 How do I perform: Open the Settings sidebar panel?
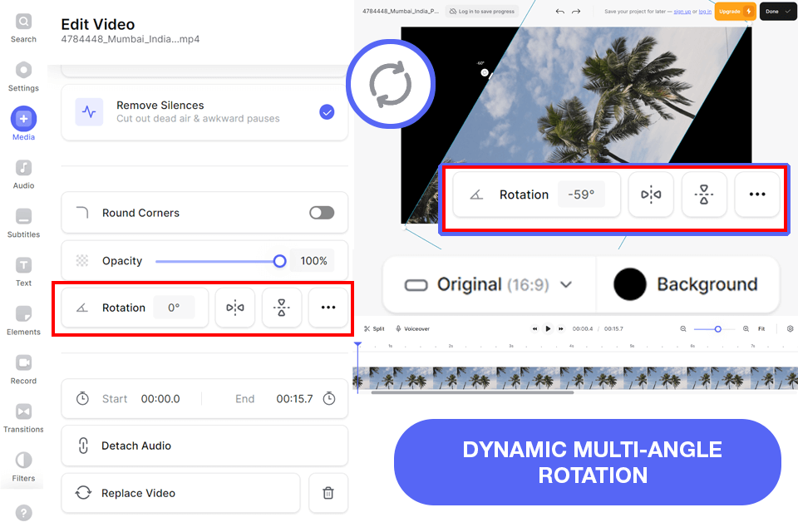[x=23, y=76]
